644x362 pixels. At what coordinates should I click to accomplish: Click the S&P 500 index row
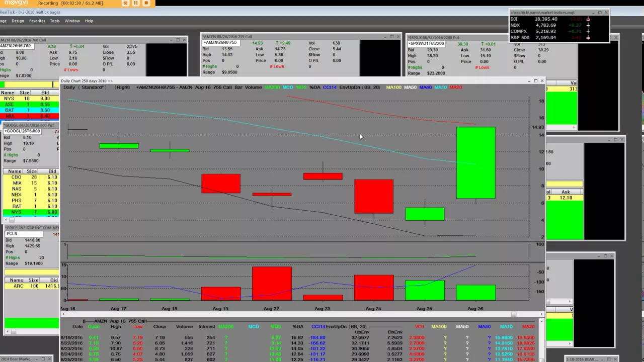(x=558, y=37)
